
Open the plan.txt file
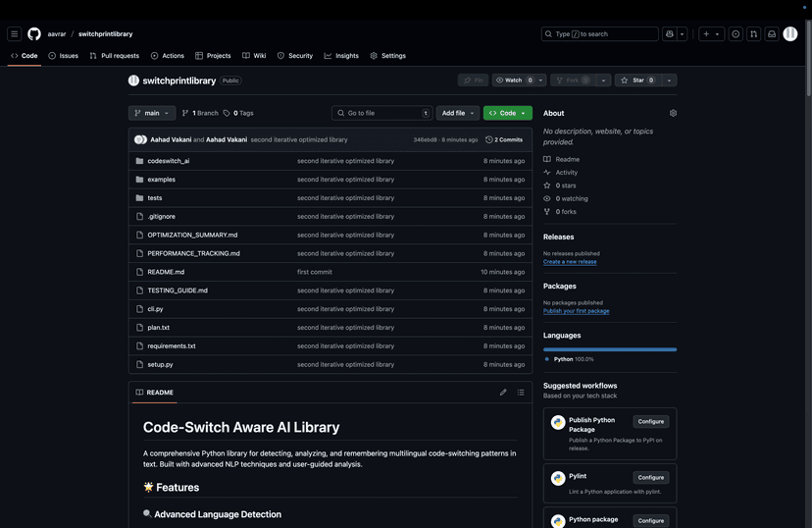(158, 328)
